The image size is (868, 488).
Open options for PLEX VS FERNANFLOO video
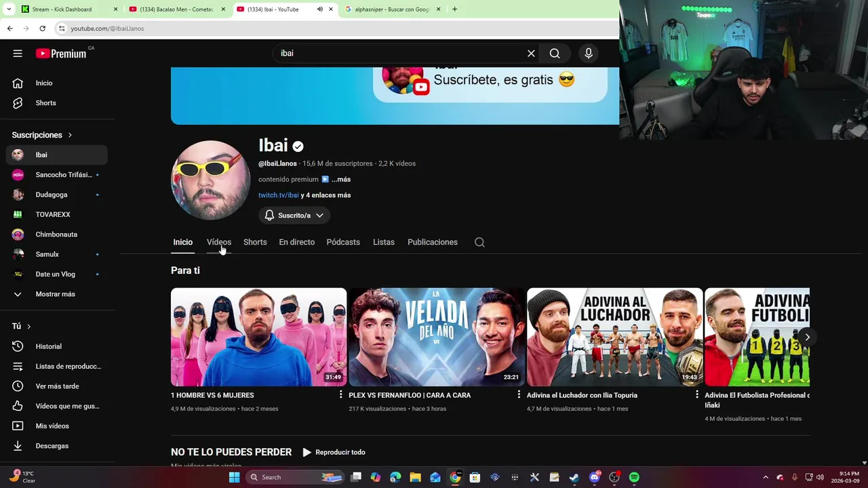[x=519, y=394]
